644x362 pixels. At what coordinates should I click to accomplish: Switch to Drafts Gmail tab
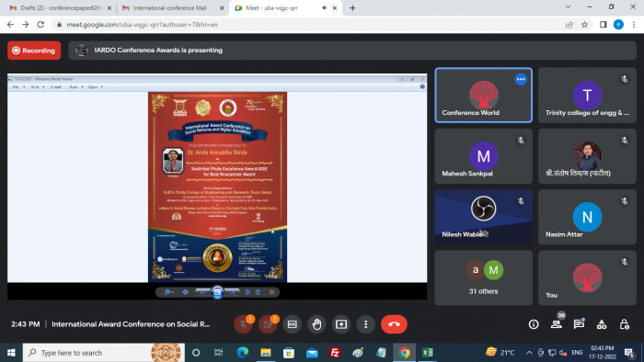tap(61, 7)
